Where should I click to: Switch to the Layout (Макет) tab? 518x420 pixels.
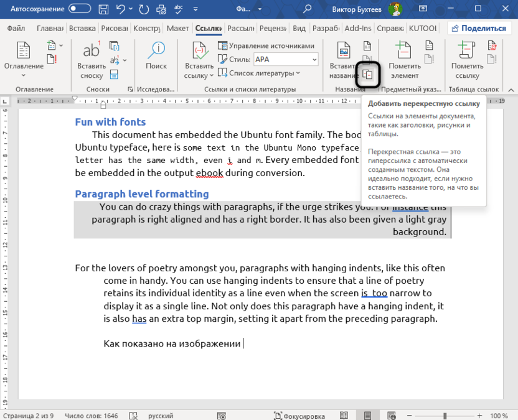(178, 29)
